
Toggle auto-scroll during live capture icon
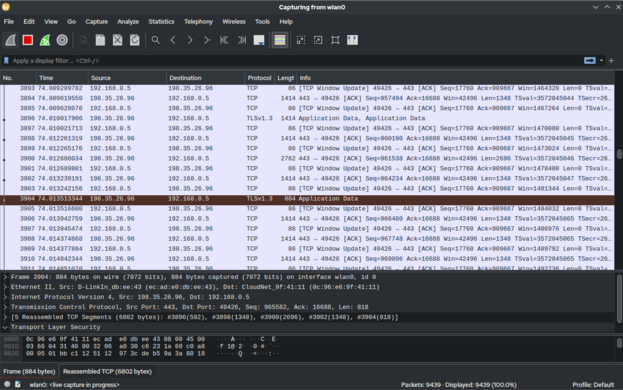259,40
